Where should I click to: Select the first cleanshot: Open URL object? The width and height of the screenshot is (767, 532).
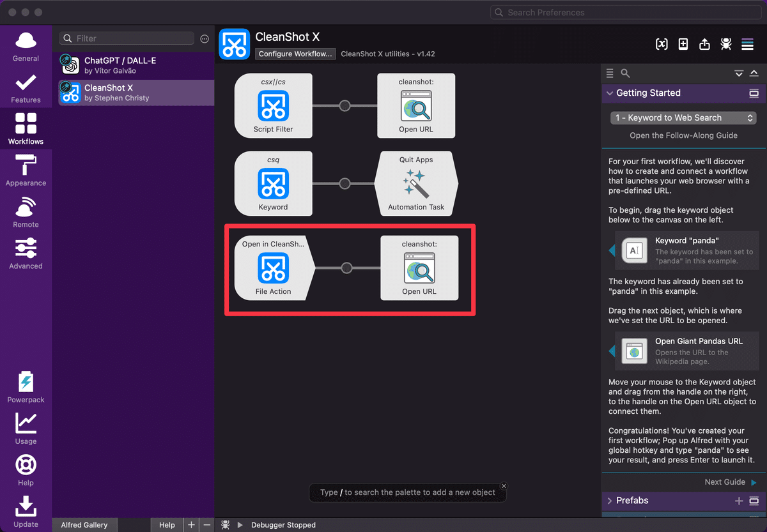click(416, 105)
